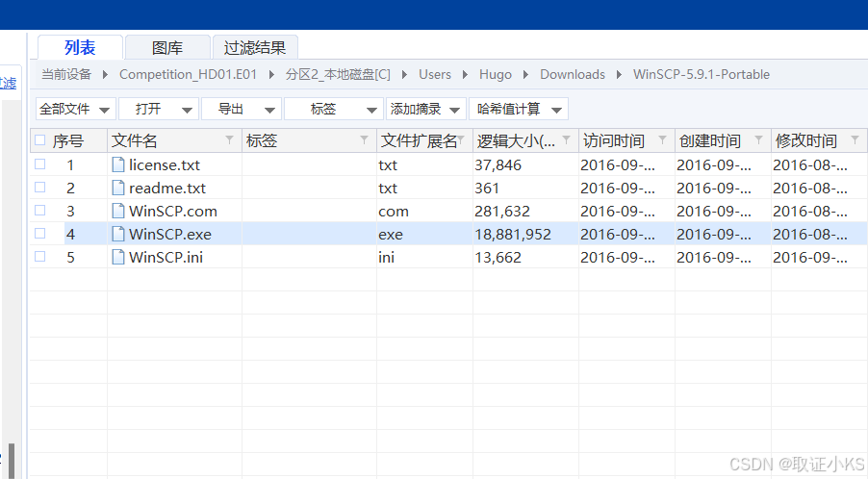868x479 pixels.
Task: Click the arrow after Users in breadcrumb
Action: 465,75
